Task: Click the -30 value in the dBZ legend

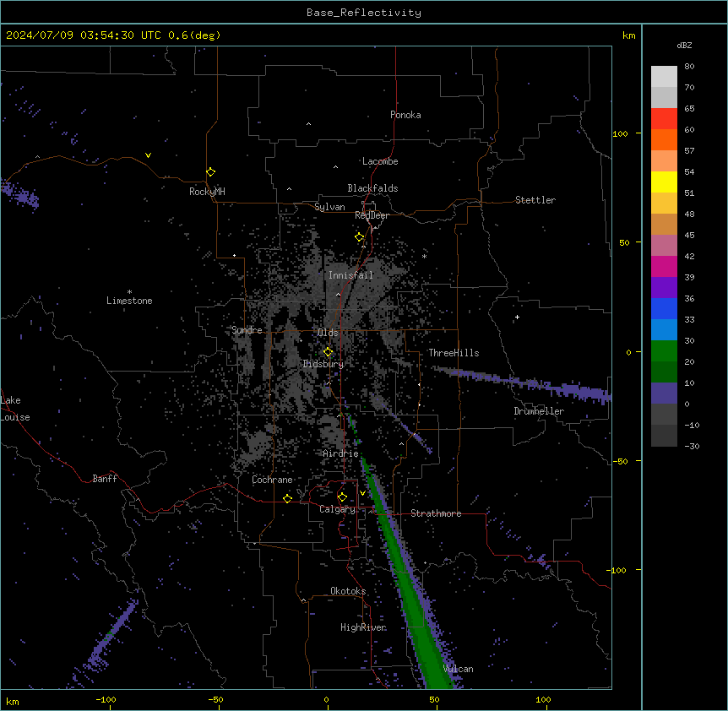Action: pyautogui.click(x=692, y=446)
